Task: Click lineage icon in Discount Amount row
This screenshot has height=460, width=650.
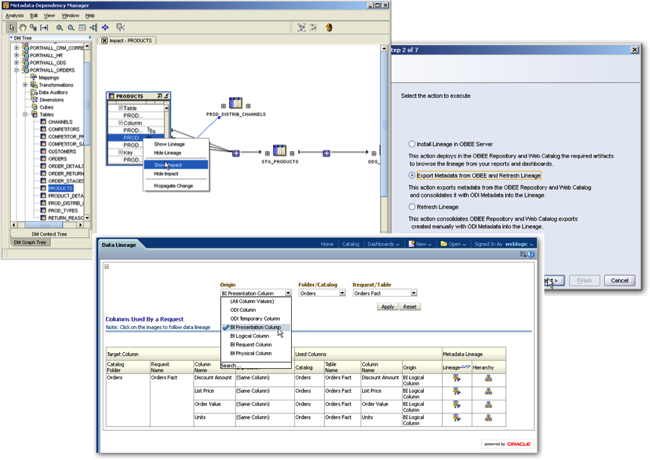Action: [x=456, y=378]
